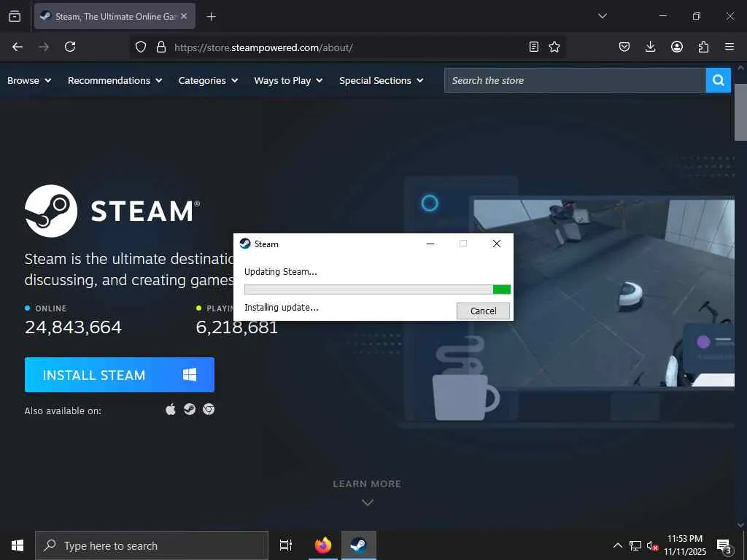Viewport: 747px width, 560px height.
Task: Click the chevron below LEARN MORE
Action: 368,502
